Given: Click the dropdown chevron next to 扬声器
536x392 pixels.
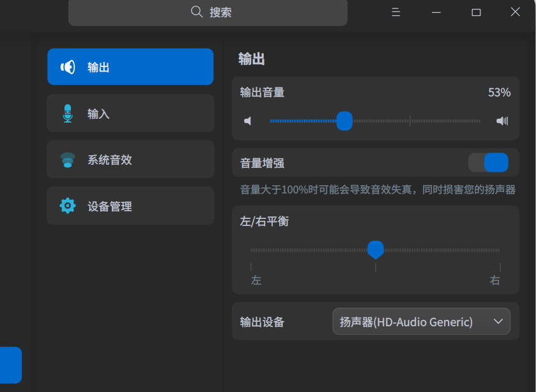Looking at the screenshot, I should click(498, 322).
